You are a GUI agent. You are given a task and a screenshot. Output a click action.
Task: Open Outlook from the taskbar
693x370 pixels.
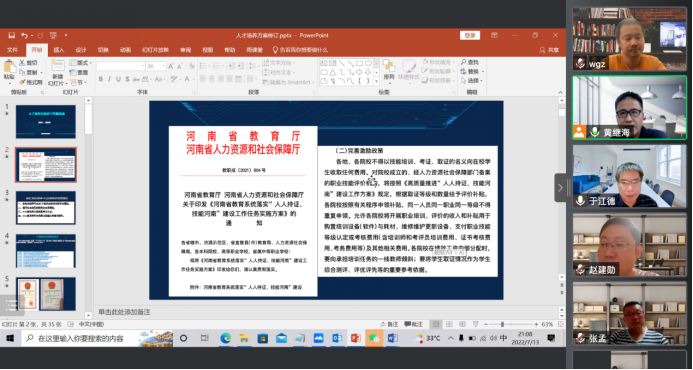(x=337, y=339)
